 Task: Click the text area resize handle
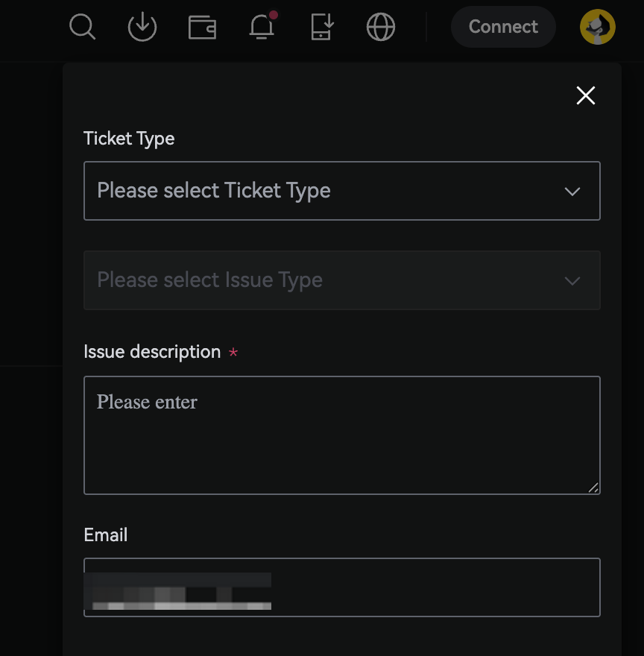pyautogui.click(x=593, y=488)
